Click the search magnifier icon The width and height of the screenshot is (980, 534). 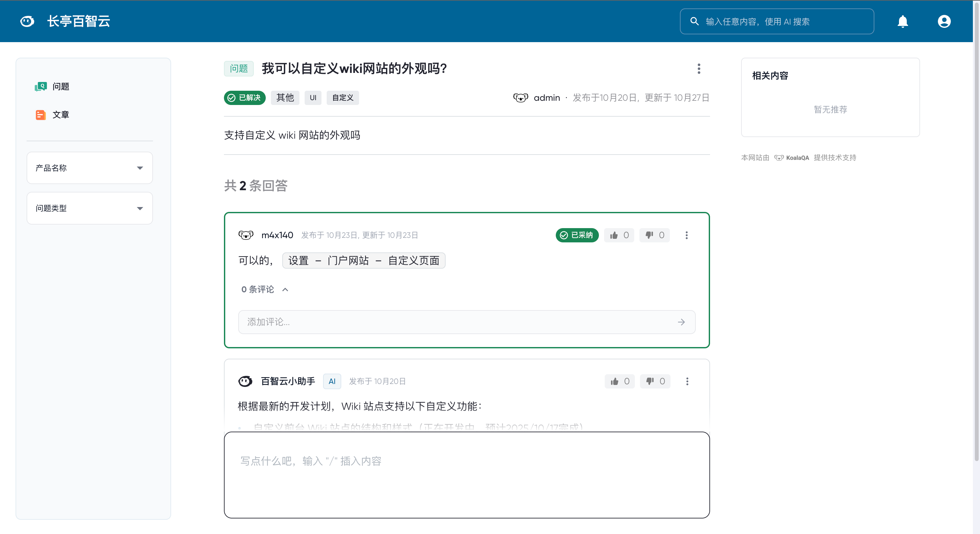(694, 21)
